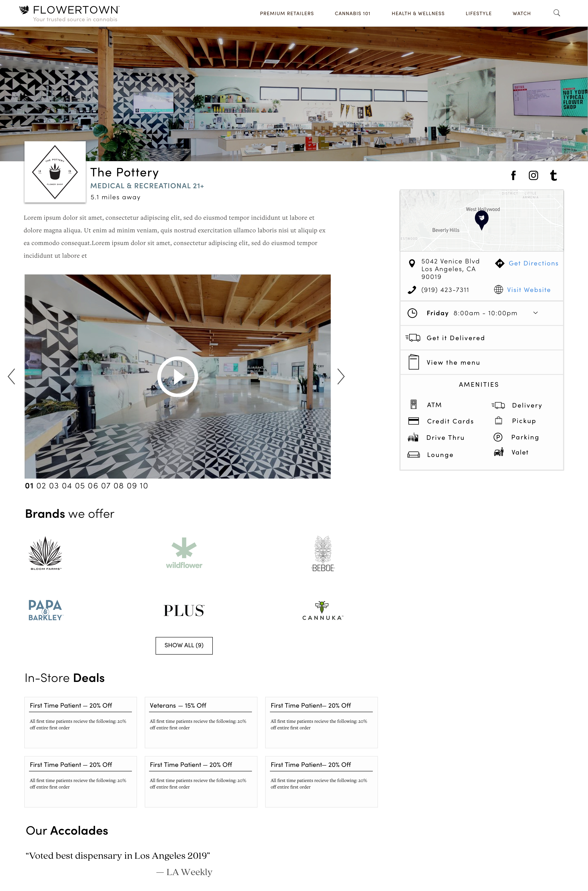588x891 pixels.
Task: Open The Pottery's Facebook page icon
Action: click(x=513, y=176)
